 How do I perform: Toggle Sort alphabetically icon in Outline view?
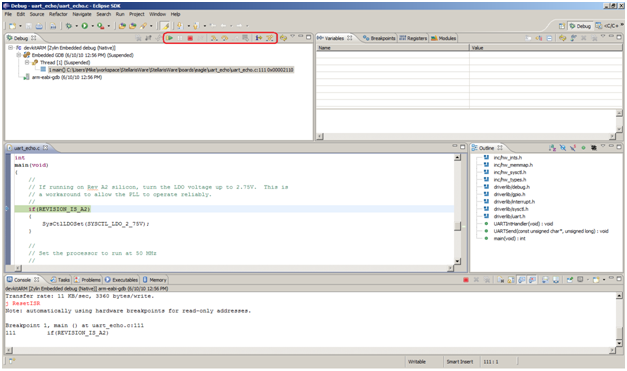point(552,148)
